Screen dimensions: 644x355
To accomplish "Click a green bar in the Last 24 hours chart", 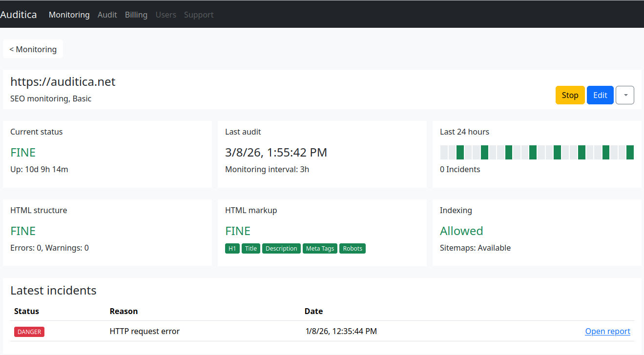I will pos(460,152).
